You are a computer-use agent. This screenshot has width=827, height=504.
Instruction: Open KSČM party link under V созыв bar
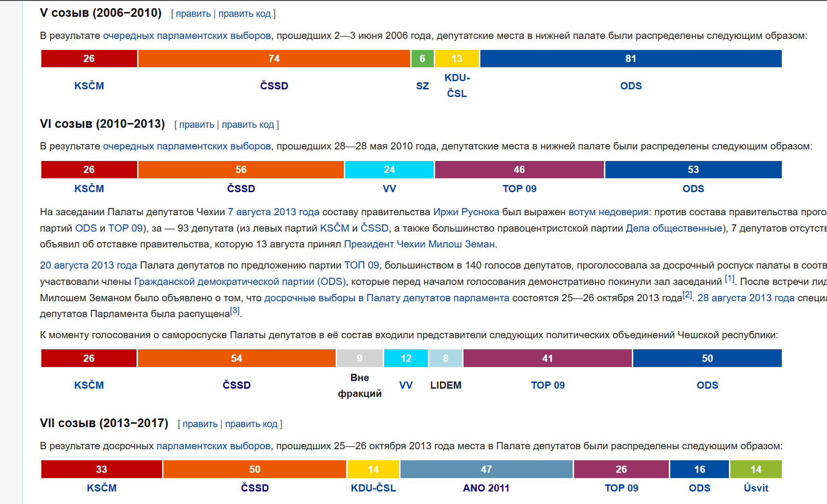pyautogui.click(x=89, y=86)
